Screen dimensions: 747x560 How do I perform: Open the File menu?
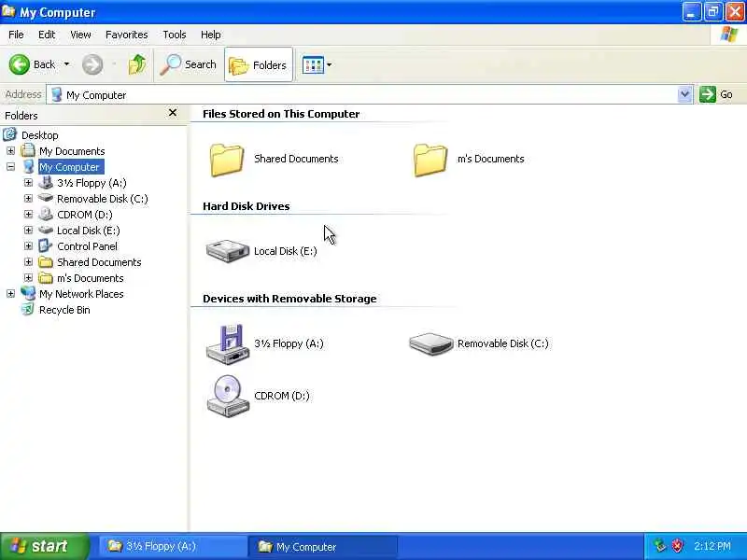click(16, 35)
